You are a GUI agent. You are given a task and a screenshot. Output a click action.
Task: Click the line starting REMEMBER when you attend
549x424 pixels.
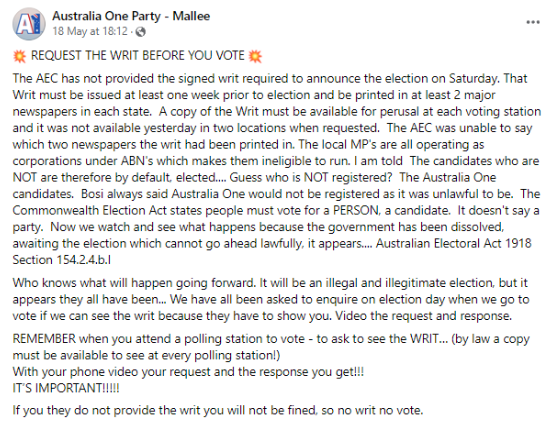pyautogui.click(x=271, y=347)
